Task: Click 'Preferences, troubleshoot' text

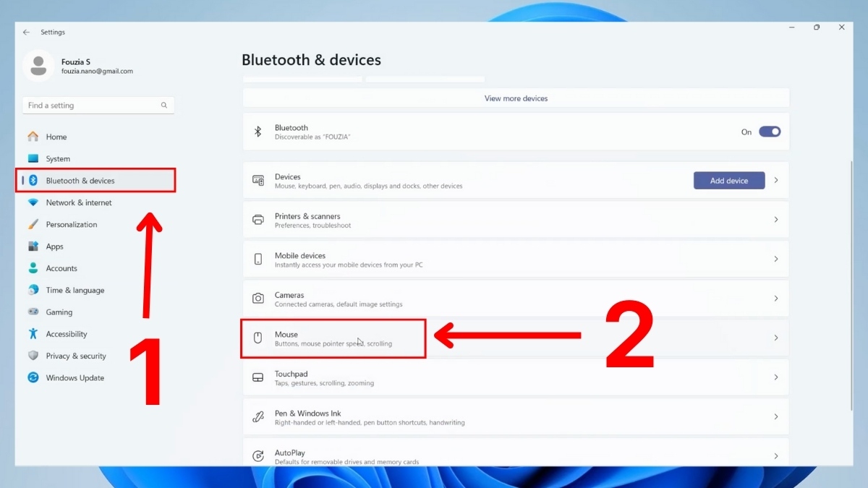Action: tap(312, 226)
